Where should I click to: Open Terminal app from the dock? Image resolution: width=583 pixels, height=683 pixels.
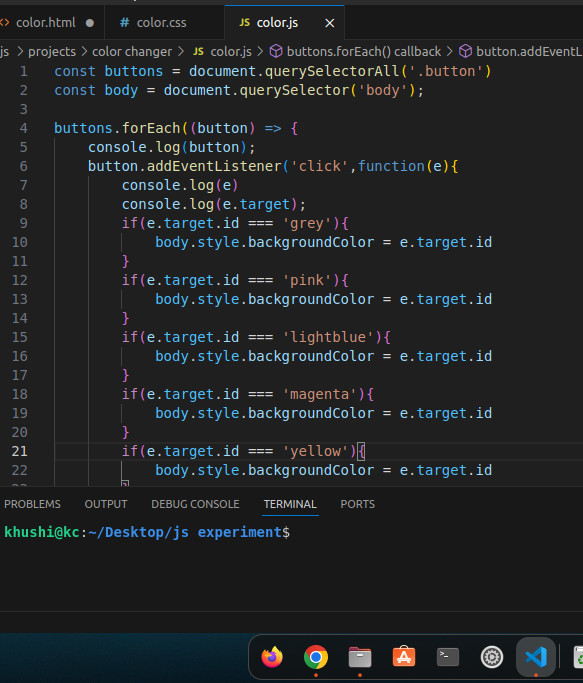tap(448, 657)
